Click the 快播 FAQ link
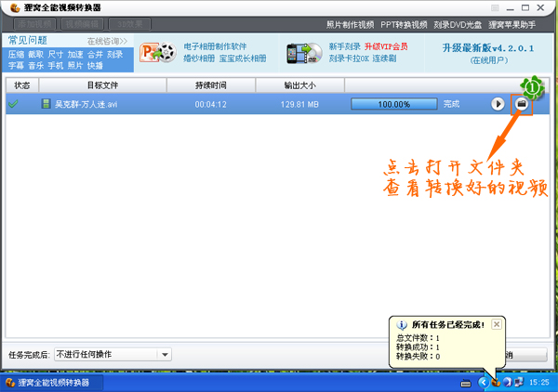558x392 pixels. click(x=95, y=65)
